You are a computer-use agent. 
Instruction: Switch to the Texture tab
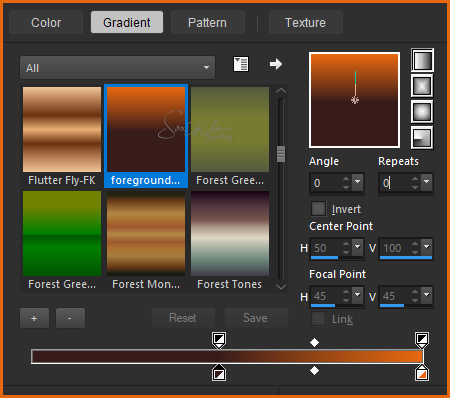(306, 22)
